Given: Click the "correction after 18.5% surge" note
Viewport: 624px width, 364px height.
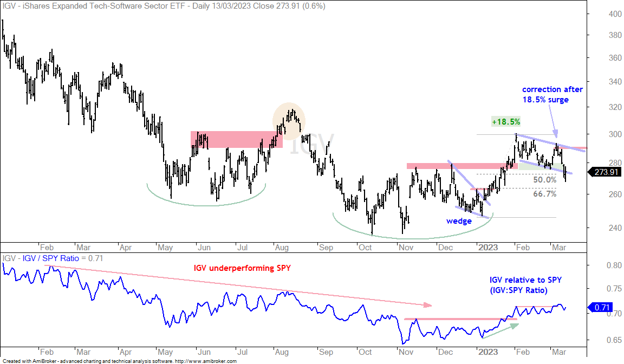Looking at the screenshot, I should (552, 95).
